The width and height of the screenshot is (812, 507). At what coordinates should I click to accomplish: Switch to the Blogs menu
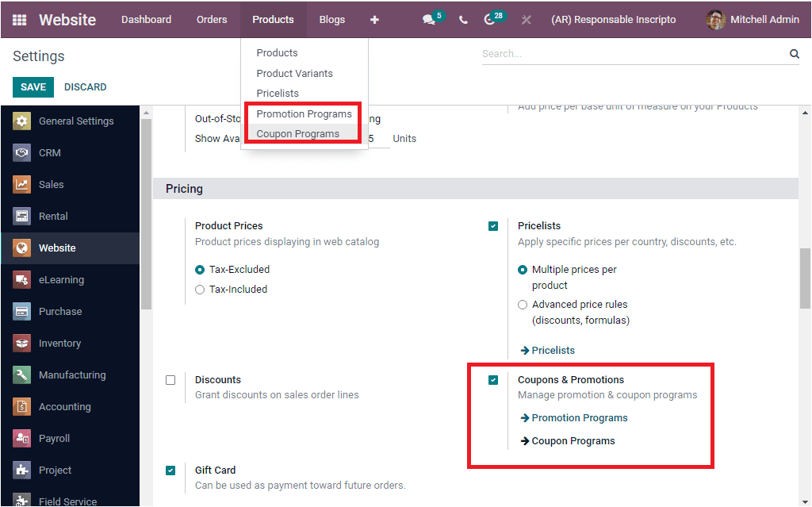click(x=331, y=20)
